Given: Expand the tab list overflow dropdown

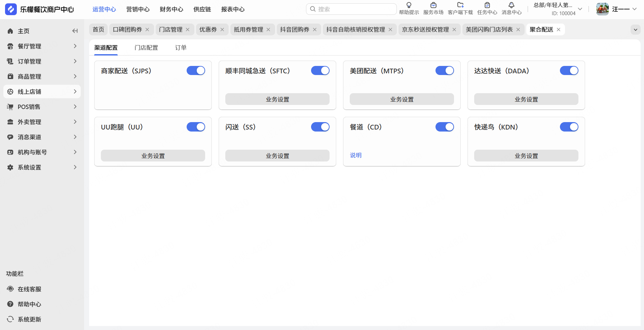Looking at the screenshot, I should [636, 30].
